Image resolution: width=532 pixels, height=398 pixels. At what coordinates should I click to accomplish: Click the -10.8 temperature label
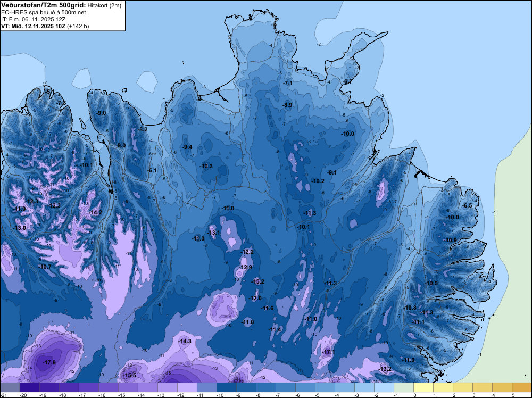pyautogui.click(x=410, y=308)
